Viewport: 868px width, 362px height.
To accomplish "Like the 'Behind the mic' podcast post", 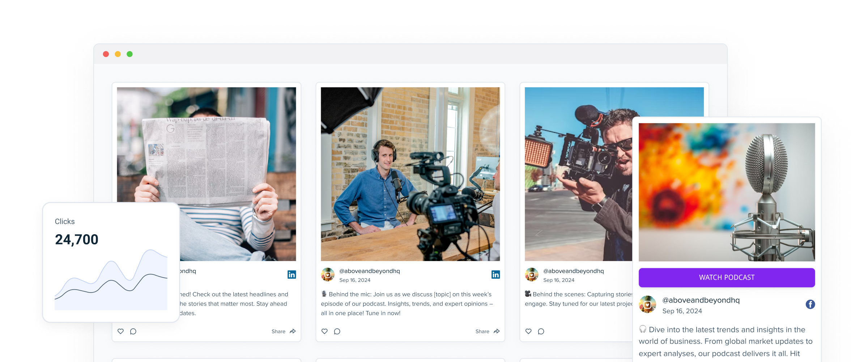I will coord(324,331).
